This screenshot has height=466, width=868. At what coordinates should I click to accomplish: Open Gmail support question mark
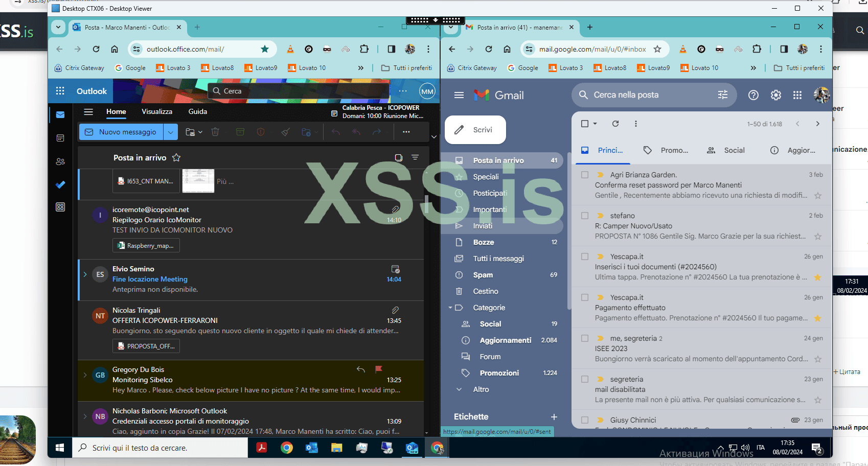click(x=753, y=95)
